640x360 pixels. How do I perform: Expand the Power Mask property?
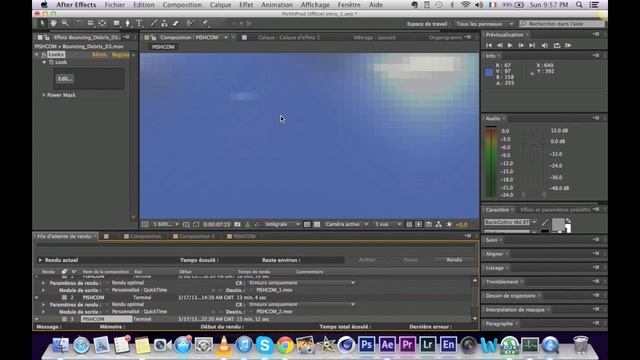44,95
